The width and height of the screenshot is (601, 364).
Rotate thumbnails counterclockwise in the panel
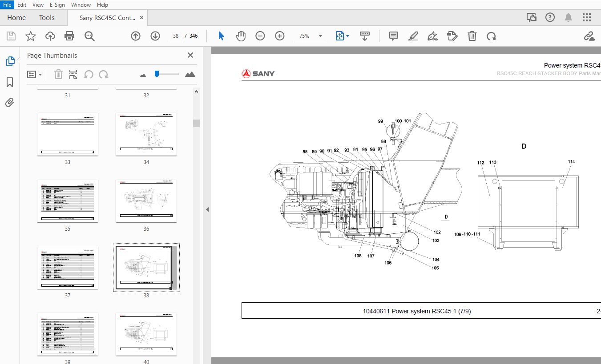(x=89, y=74)
